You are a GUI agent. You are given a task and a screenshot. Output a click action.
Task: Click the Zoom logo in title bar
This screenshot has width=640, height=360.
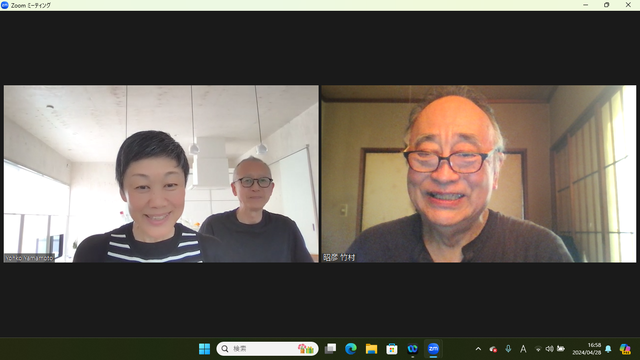pos(5,5)
